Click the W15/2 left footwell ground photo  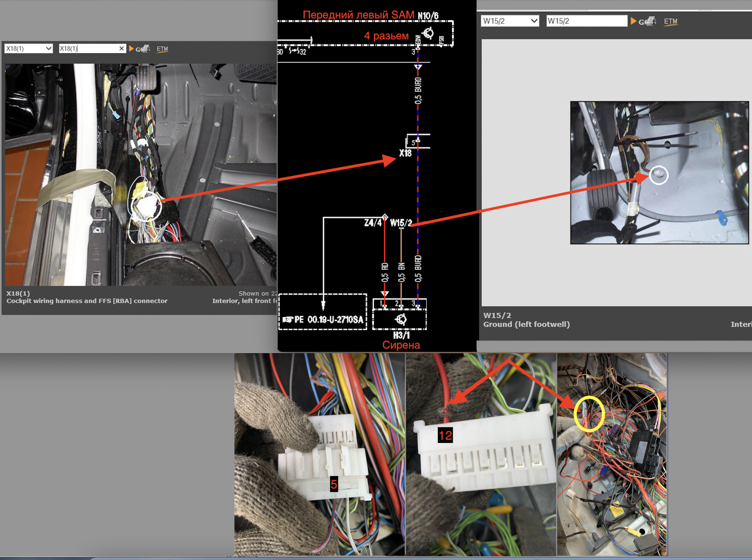point(659,173)
